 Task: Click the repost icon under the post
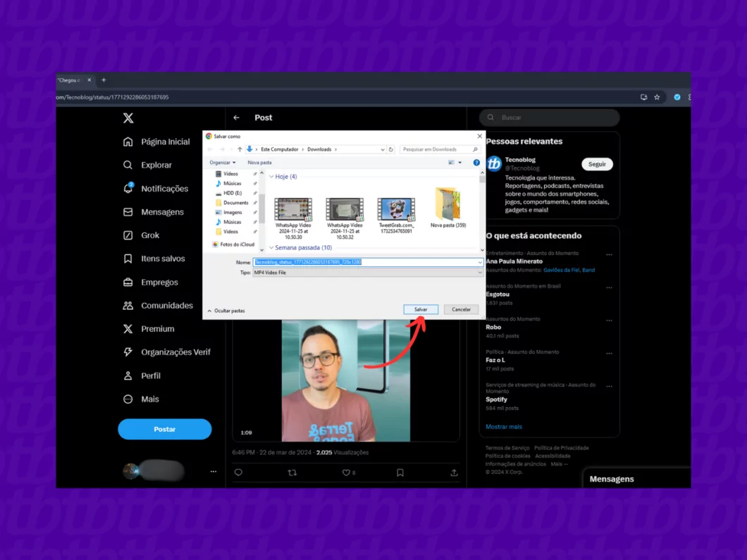coord(292,473)
